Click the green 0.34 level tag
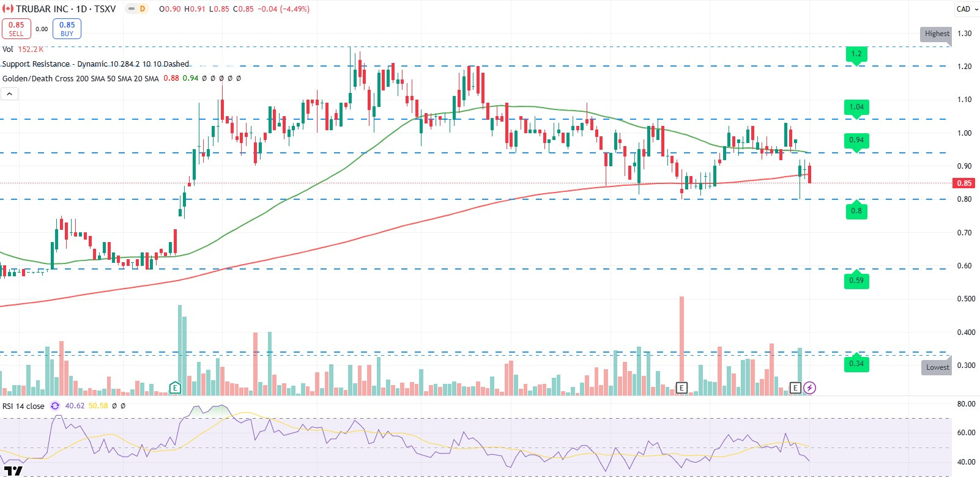 856,363
